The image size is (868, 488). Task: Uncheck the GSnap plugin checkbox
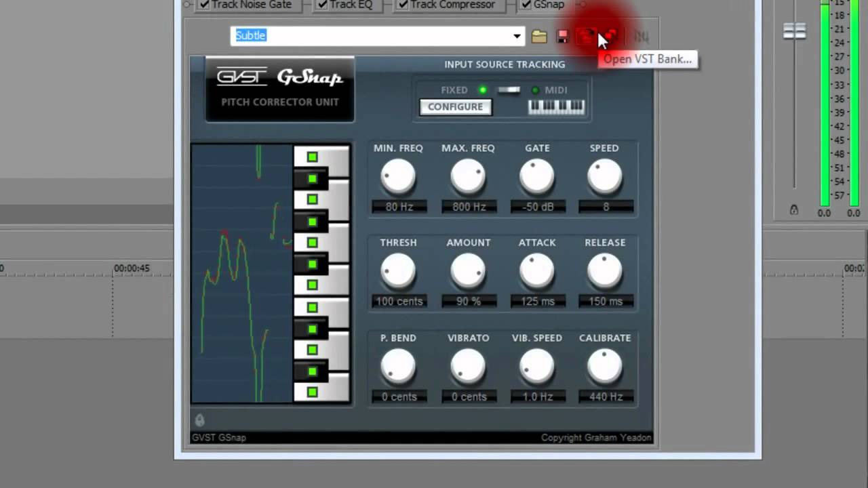[x=526, y=5]
